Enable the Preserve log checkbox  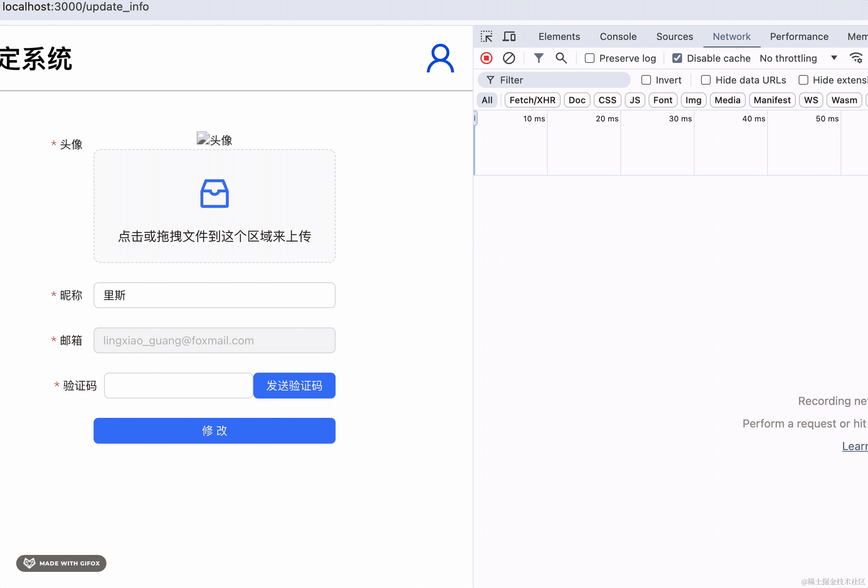[590, 58]
